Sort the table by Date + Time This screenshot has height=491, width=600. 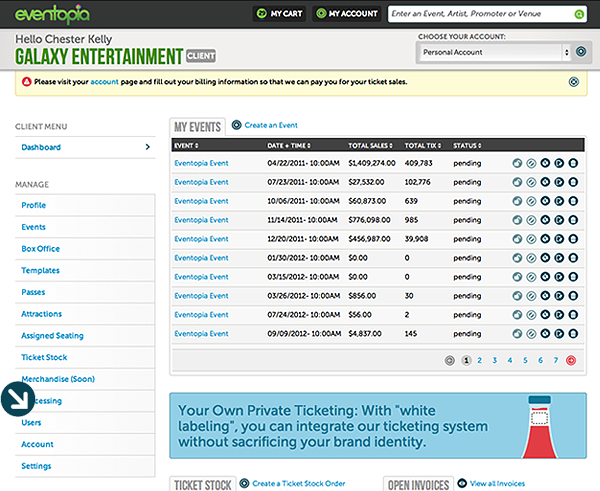[x=289, y=146]
